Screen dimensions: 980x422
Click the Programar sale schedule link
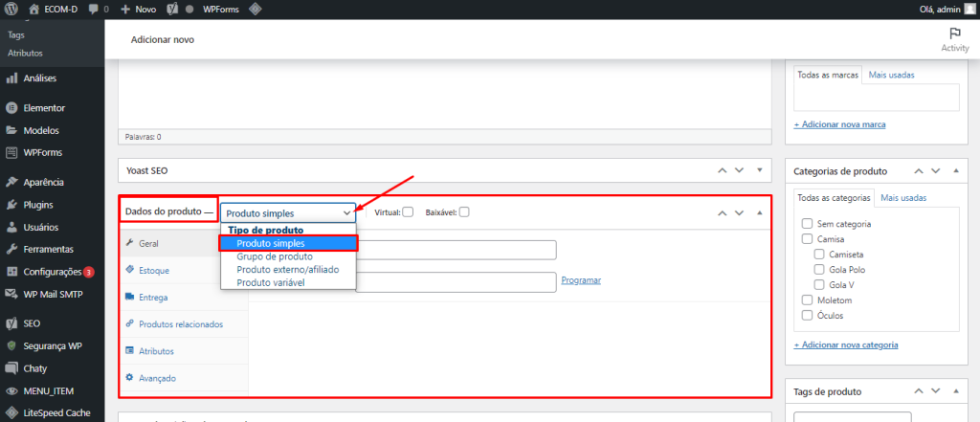coord(581,280)
